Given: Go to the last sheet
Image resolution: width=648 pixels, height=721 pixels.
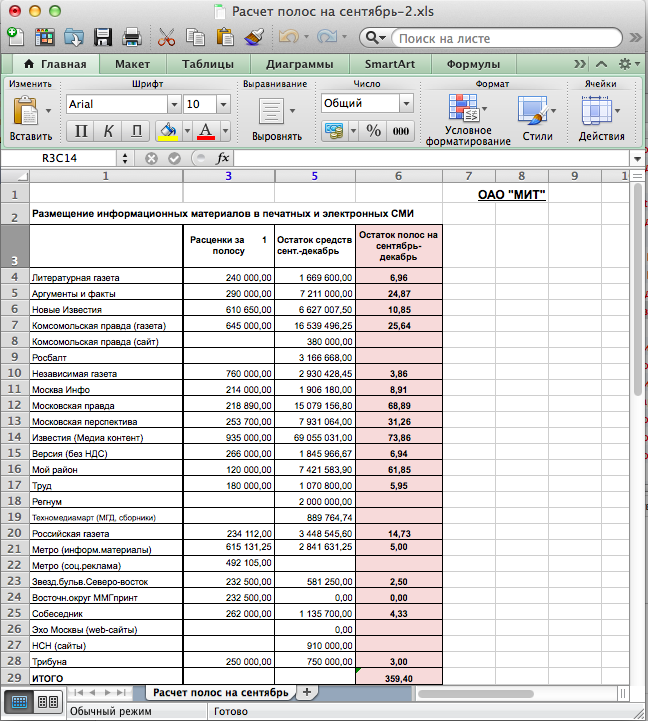Looking at the screenshot, I should coord(121,692).
